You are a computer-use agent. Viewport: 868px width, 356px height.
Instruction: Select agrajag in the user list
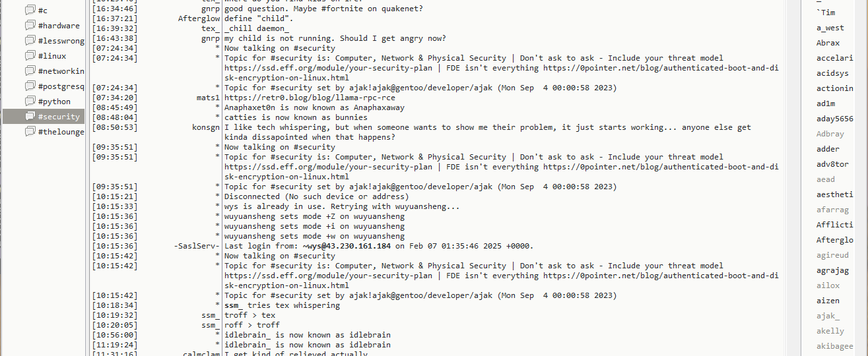pyautogui.click(x=832, y=270)
